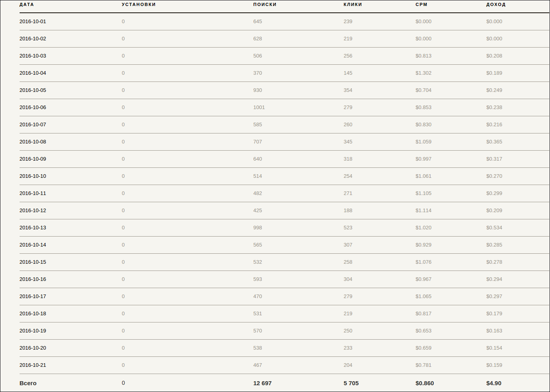Click income value $0.534
This screenshot has height=392, width=550.
tap(494, 228)
